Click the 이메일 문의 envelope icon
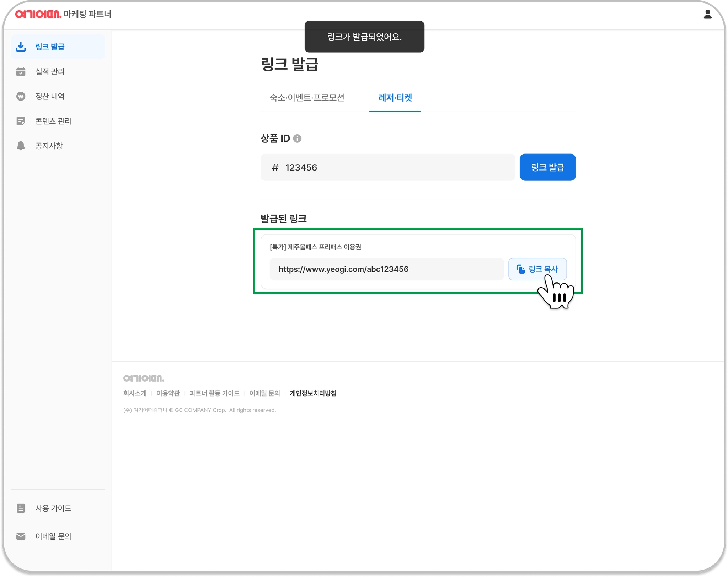The height and width of the screenshot is (577, 728). (21, 536)
